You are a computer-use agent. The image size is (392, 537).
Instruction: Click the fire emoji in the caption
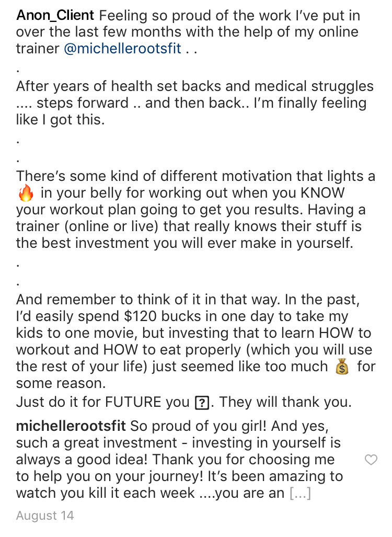(25, 193)
